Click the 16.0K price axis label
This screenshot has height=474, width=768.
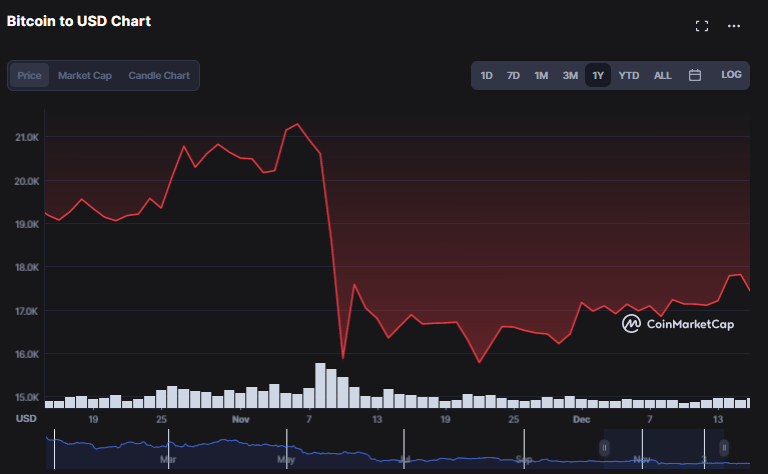coord(27,354)
